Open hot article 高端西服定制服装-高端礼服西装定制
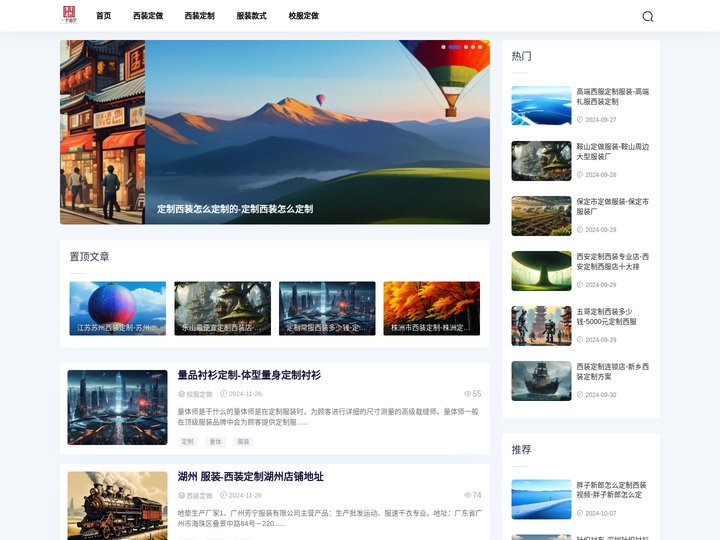The image size is (720, 540). tap(613, 96)
